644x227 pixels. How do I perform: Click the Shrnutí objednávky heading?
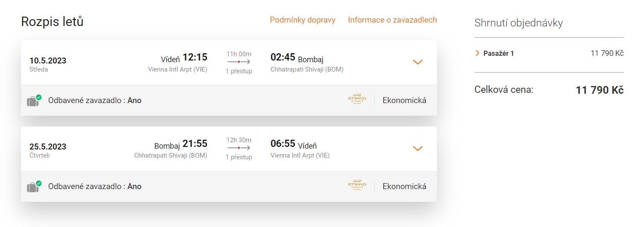(518, 23)
